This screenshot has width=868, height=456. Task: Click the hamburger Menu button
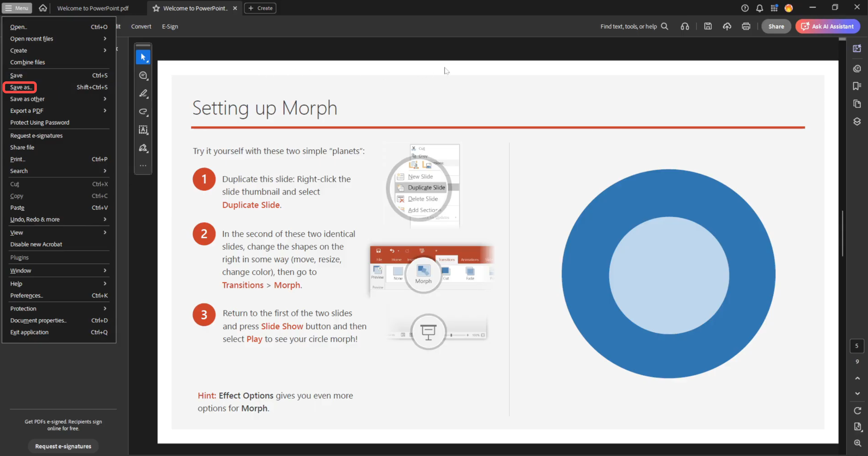(17, 8)
